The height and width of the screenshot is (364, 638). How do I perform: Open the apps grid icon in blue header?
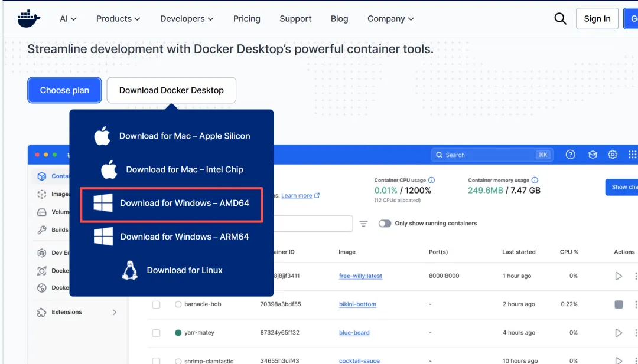pos(632,155)
